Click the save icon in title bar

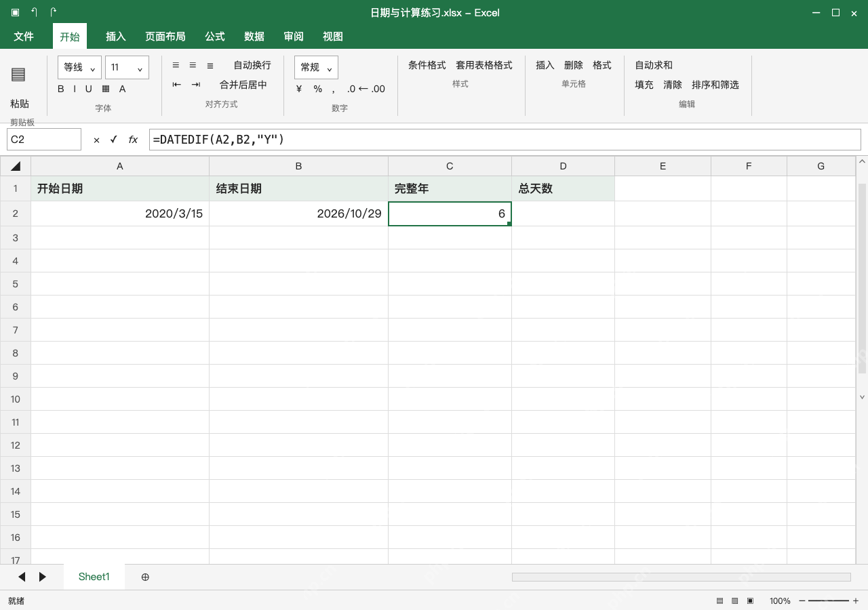click(15, 12)
